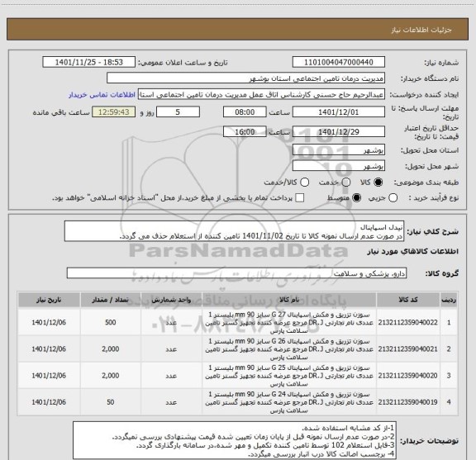
Task: Click need date 1401/12/06 in row 4
Action: click(x=49, y=402)
